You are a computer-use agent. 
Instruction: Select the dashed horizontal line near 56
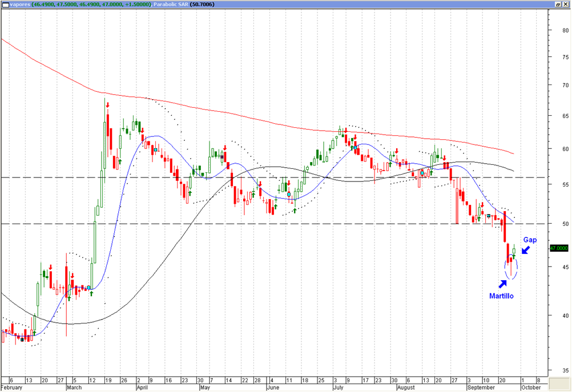click(x=273, y=177)
